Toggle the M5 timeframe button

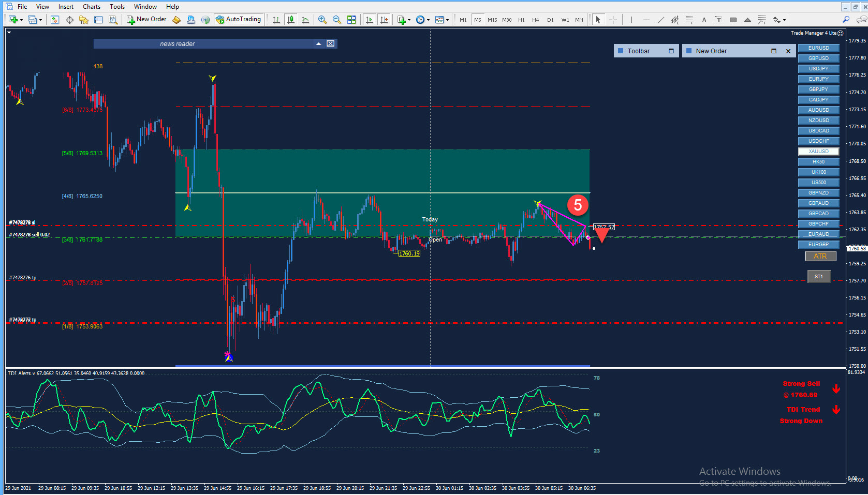click(x=478, y=20)
